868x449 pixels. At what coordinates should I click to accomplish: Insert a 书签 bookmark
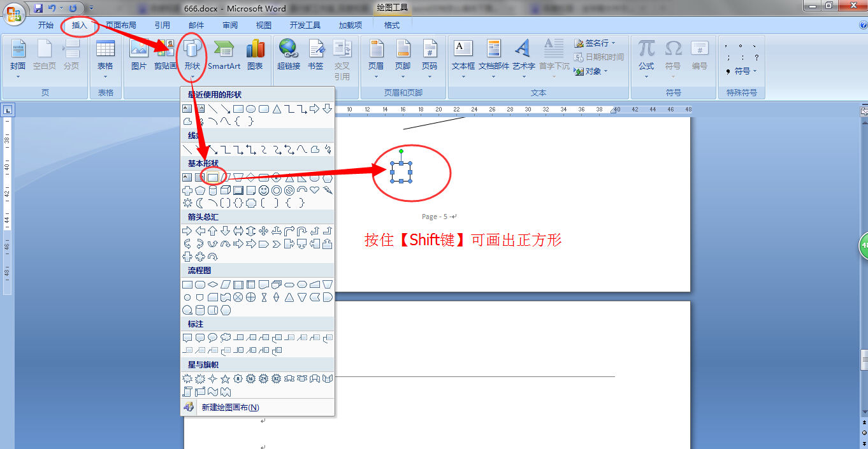tap(315, 55)
